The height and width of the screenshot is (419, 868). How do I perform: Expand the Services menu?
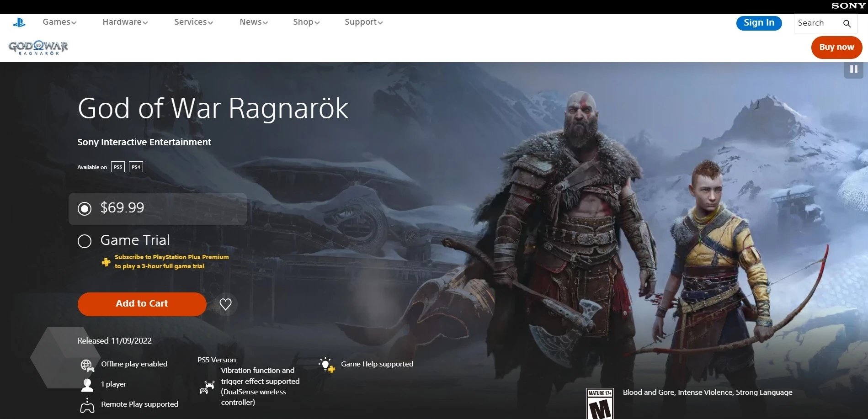click(x=193, y=22)
